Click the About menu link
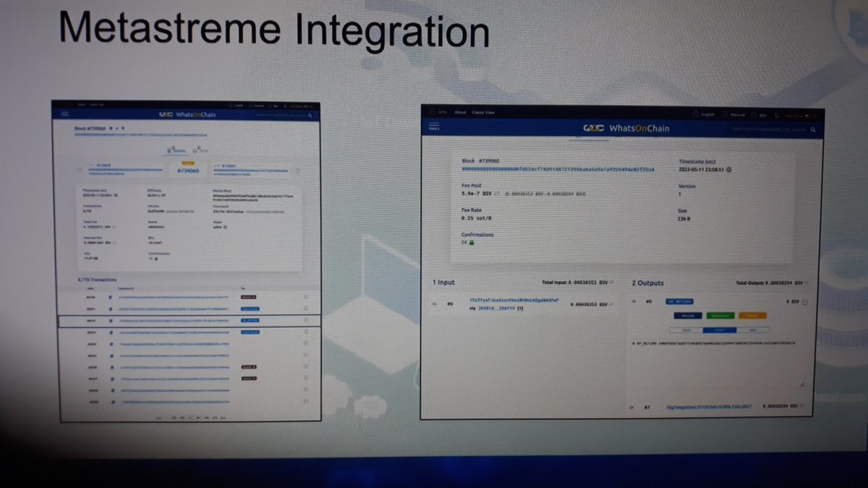The height and width of the screenshot is (488, 868). pos(460,113)
